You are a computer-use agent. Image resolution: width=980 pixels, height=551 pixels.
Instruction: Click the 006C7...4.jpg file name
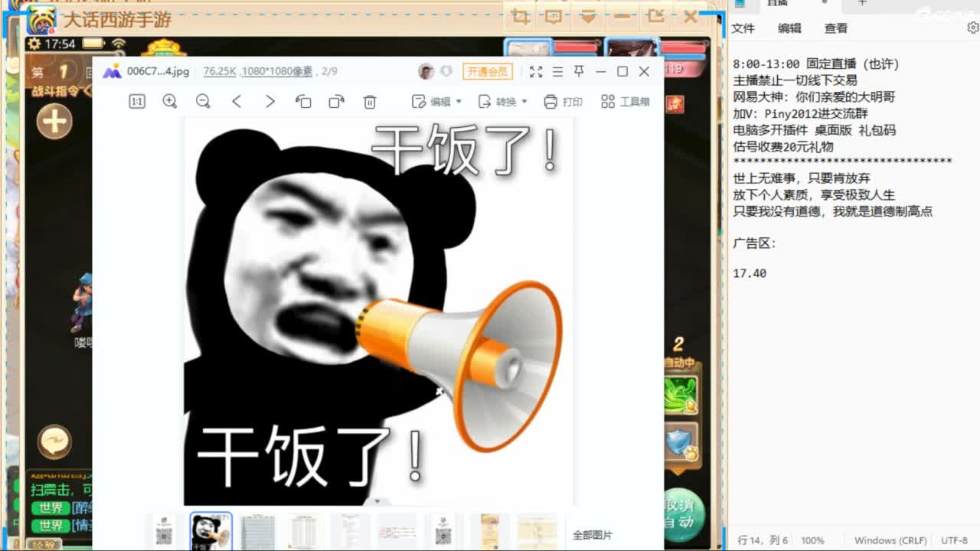tap(158, 71)
